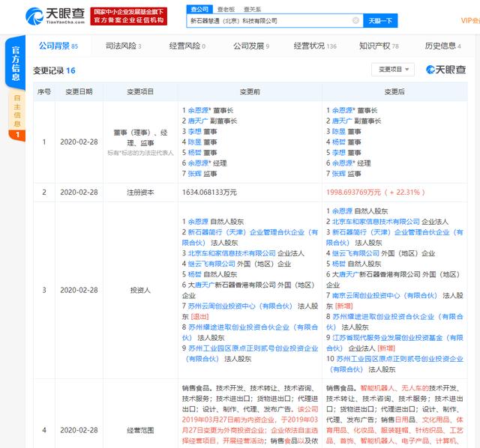Click the 变更日期 column header
This screenshot has width=480, height=448.
pos(79,91)
